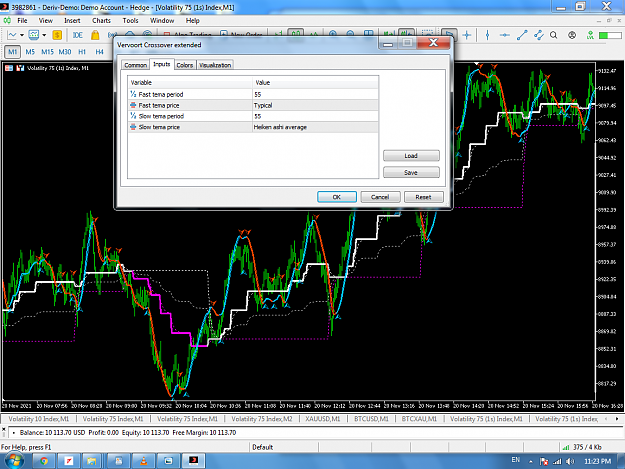Close the toolbox panel with X

point(4,430)
